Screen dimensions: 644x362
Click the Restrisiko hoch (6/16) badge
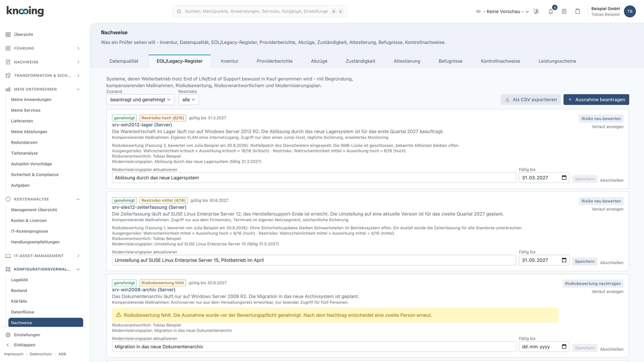(163, 118)
